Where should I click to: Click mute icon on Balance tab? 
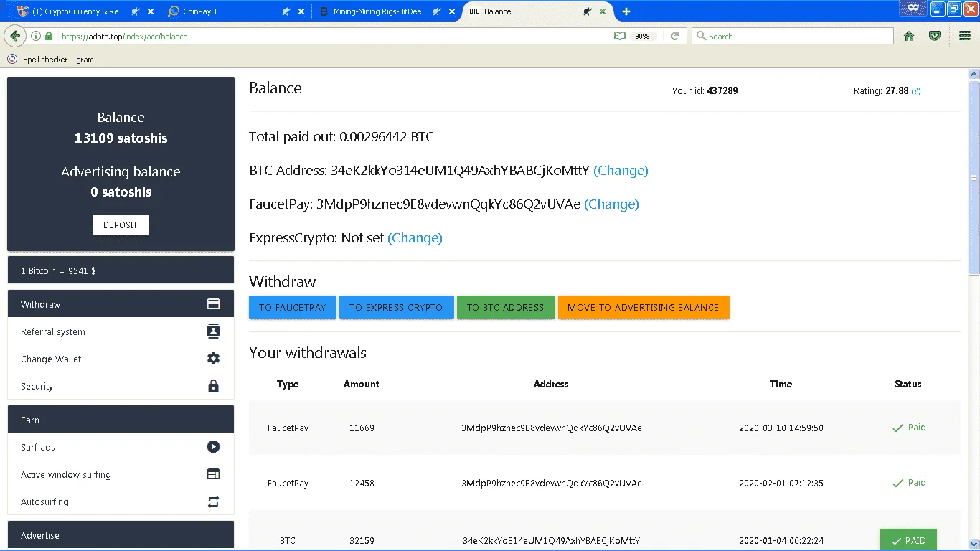tap(588, 11)
